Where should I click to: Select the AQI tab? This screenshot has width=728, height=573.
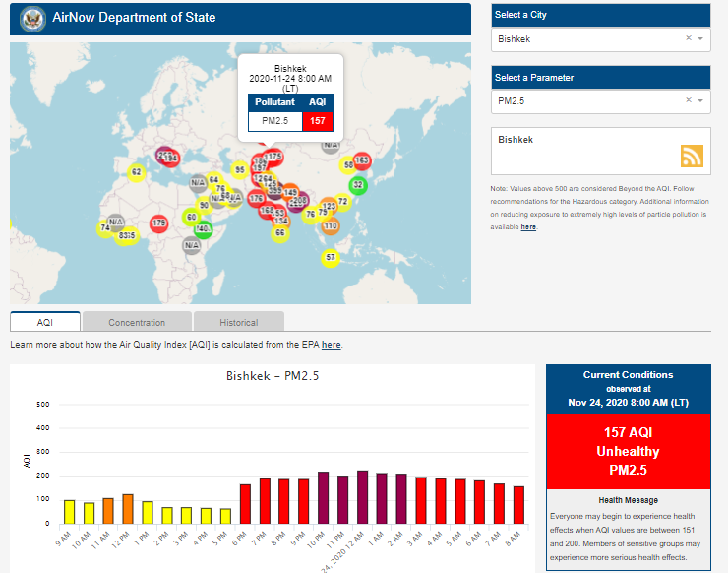pos(45,322)
